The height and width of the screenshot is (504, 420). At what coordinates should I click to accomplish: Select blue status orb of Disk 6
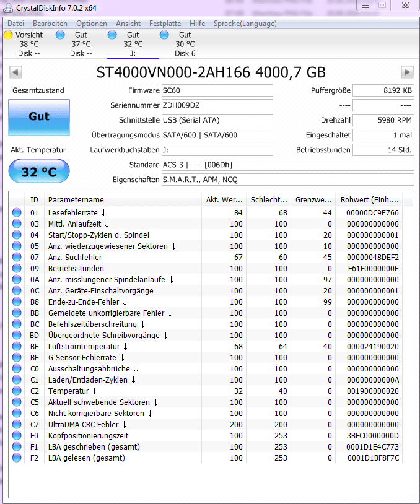pyautogui.click(x=164, y=35)
